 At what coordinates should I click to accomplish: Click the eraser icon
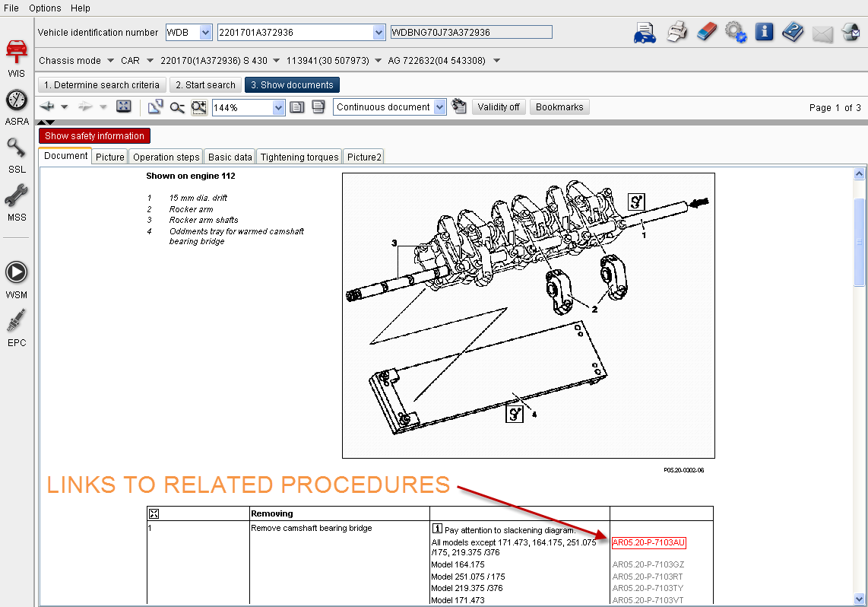[706, 32]
